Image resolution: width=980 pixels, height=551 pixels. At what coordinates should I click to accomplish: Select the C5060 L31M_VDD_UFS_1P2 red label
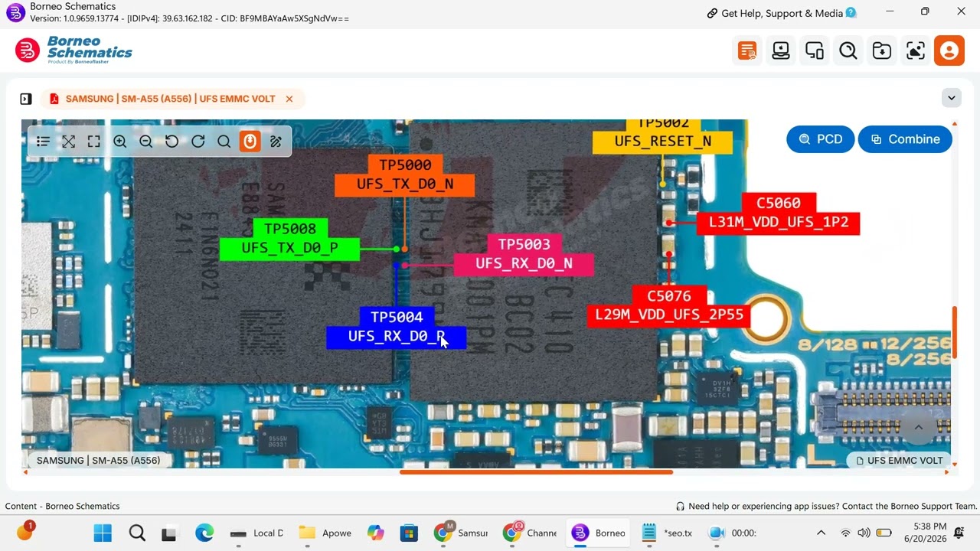coord(779,213)
